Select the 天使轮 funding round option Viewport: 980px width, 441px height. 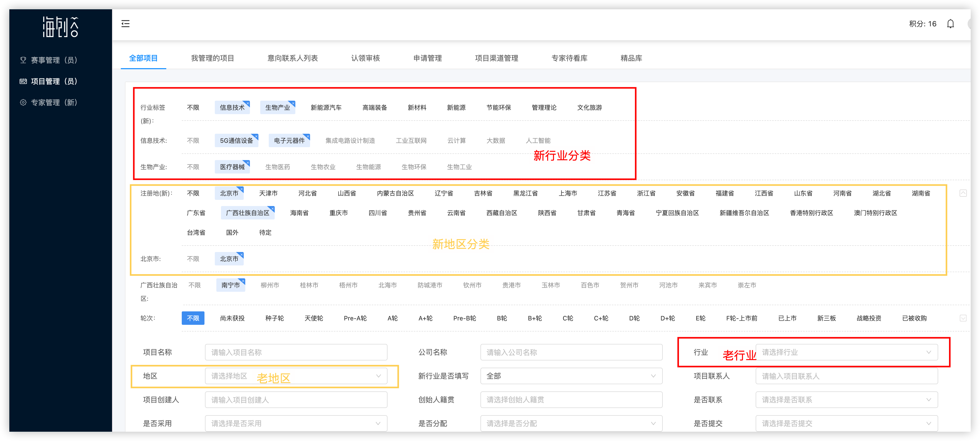(313, 318)
